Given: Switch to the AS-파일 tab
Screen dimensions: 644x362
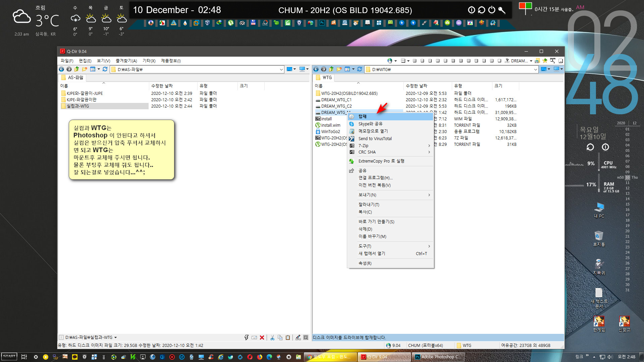Looking at the screenshot, I should (72, 77).
